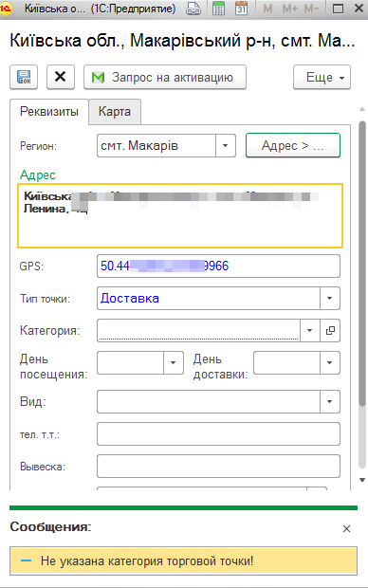Click the print preview icon in title bar
The height and width of the screenshot is (588, 368).
click(x=193, y=9)
